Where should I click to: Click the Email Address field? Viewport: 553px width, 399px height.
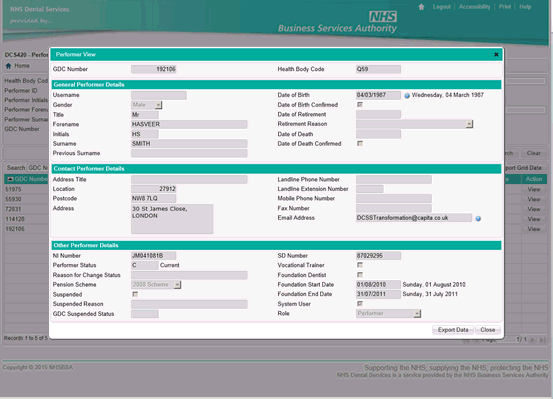[414, 218]
